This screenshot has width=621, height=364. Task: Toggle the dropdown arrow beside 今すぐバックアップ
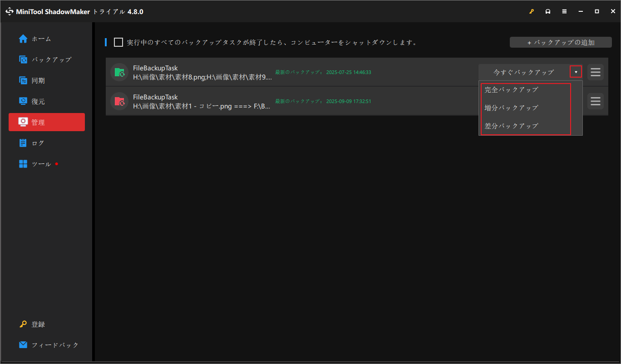(x=576, y=72)
